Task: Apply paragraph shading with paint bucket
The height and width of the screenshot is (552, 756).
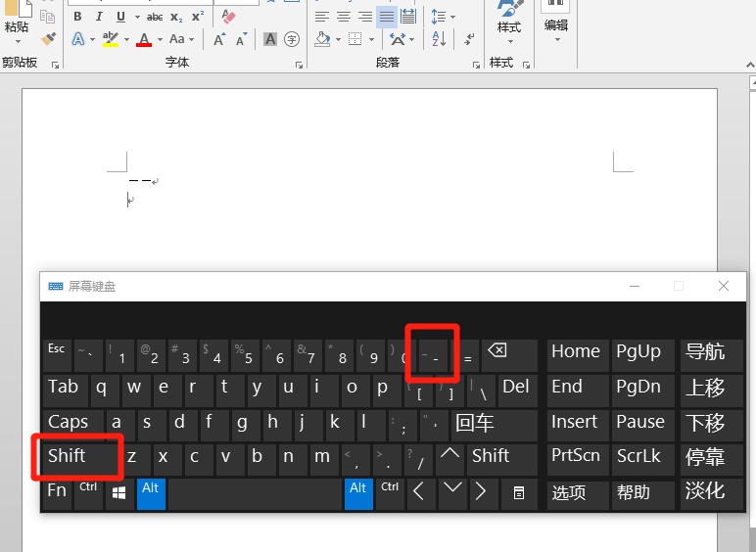Action: click(x=322, y=39)
